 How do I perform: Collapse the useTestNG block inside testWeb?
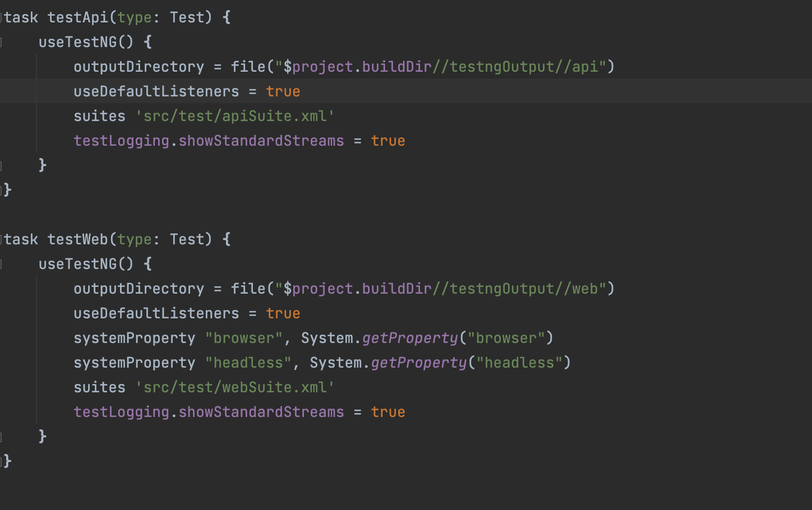[2, 264]
